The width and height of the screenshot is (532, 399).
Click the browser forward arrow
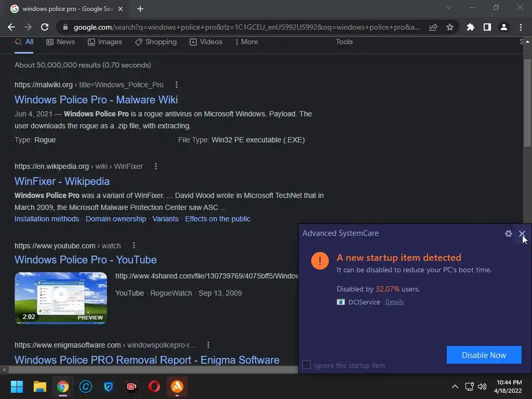28,27
